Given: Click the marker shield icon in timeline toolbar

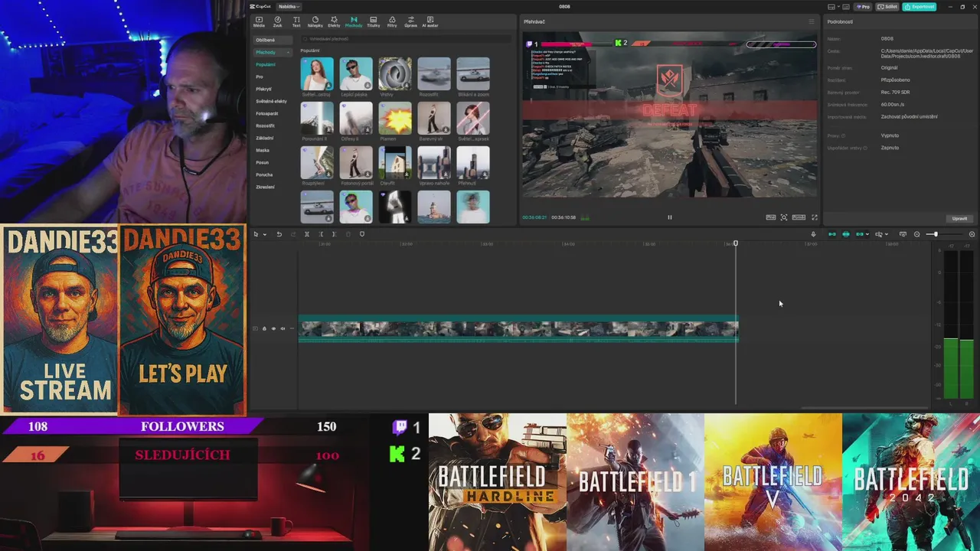Looking at the screenshot, I should click(x=362, y=234).
